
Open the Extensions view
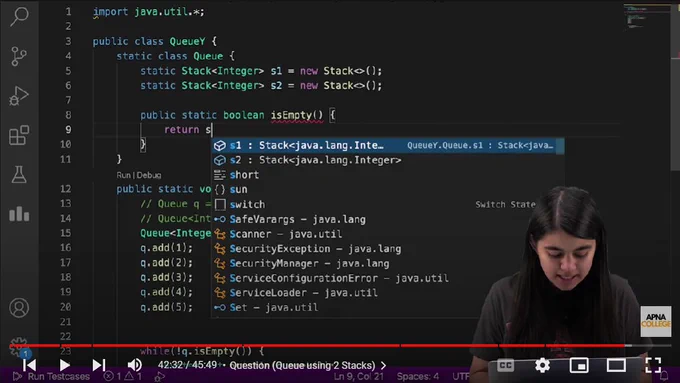point(19,135)
